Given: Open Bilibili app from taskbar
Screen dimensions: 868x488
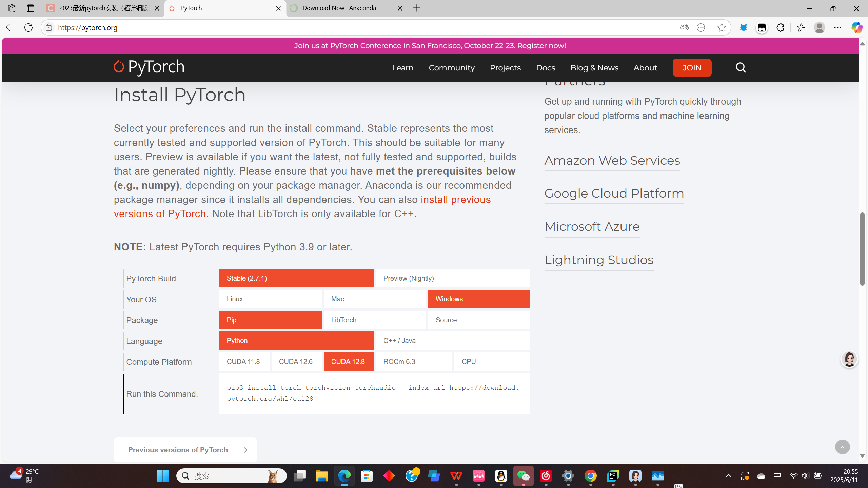Looking at the screenshot, I should [x=478, y=476].
